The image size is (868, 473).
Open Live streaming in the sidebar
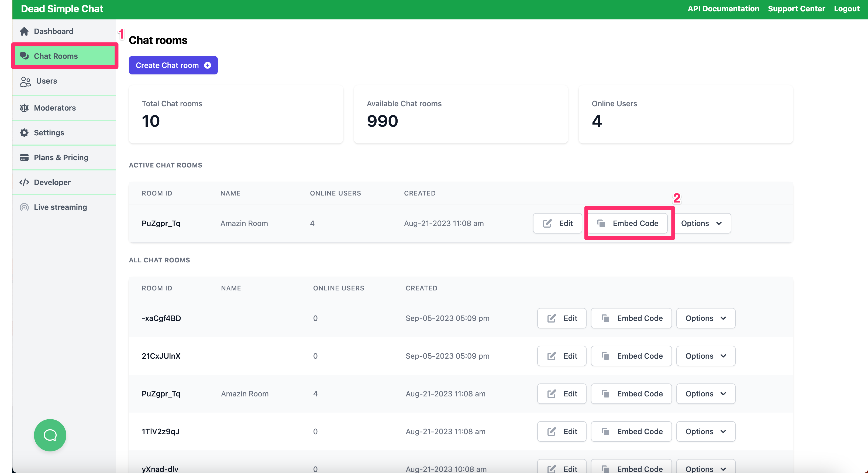click(64, 207)
